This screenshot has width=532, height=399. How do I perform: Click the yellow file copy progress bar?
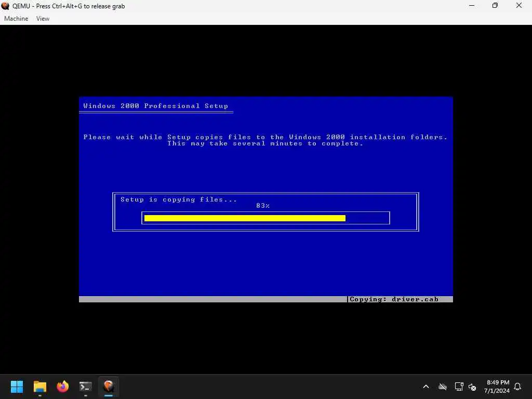pos(245,218)
